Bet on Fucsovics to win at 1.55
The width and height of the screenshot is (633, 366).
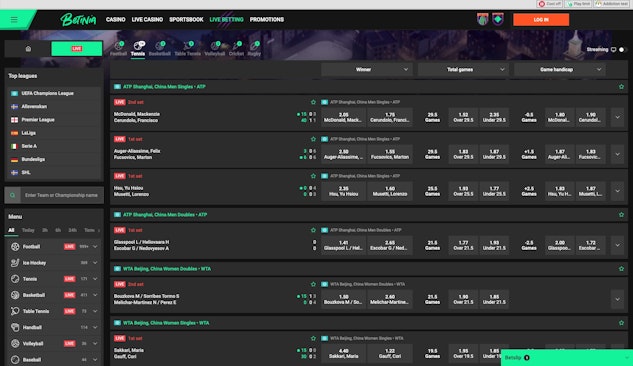point(390,154)
